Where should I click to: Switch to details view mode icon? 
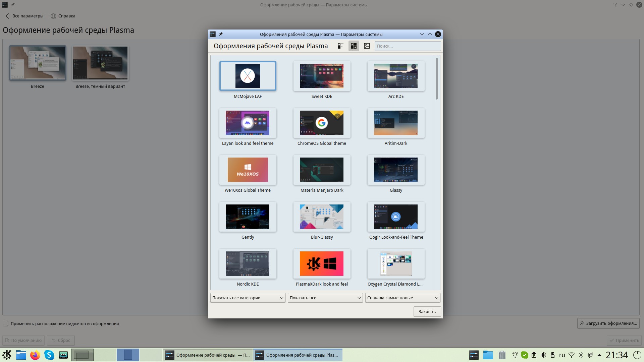click(340, 46)
